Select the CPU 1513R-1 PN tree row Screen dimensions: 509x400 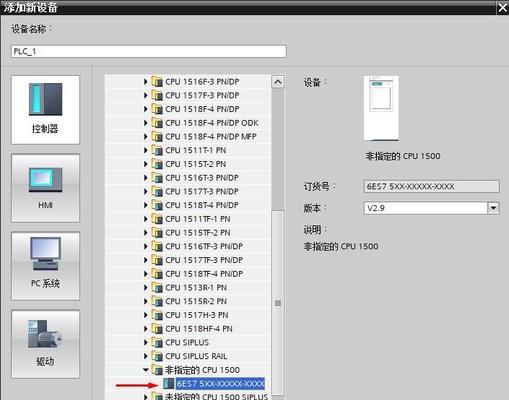pos(188,287)
